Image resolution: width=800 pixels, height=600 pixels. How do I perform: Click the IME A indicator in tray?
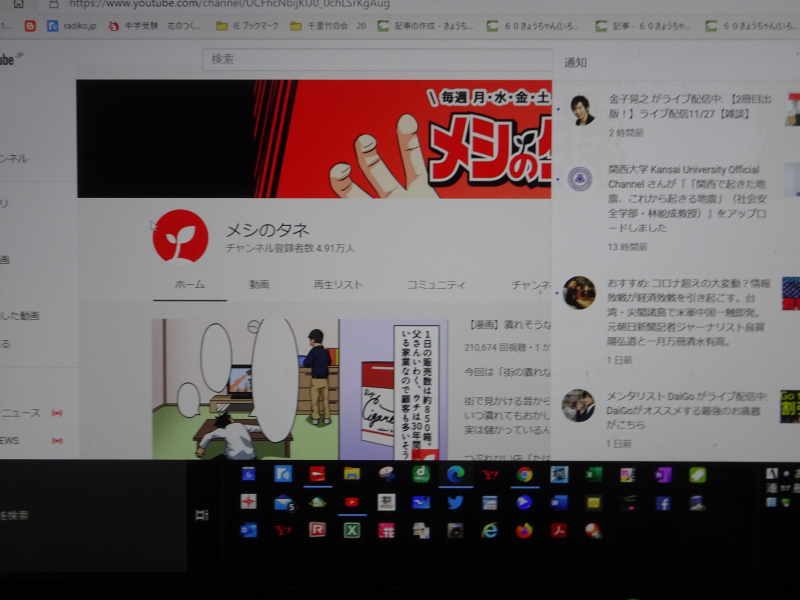[x=771, y=474]
